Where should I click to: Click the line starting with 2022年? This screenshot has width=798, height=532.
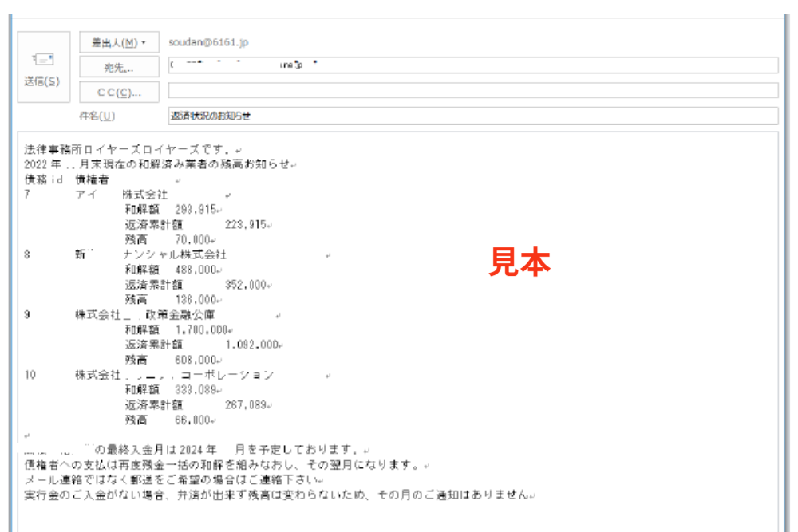pos(156,164)
